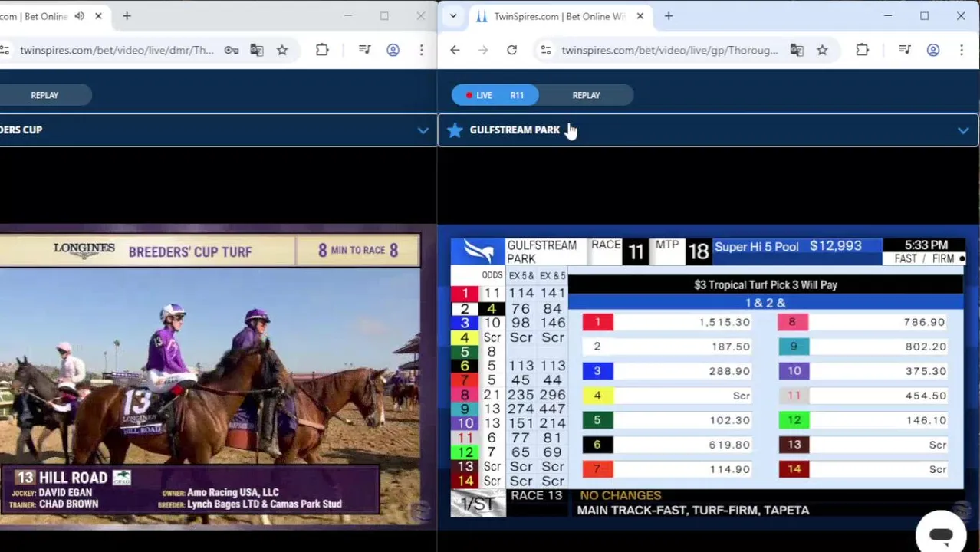980x552 pixels.
Task: Mute the left window's TwinSpires tab audio
Action: tap(80, 16)
